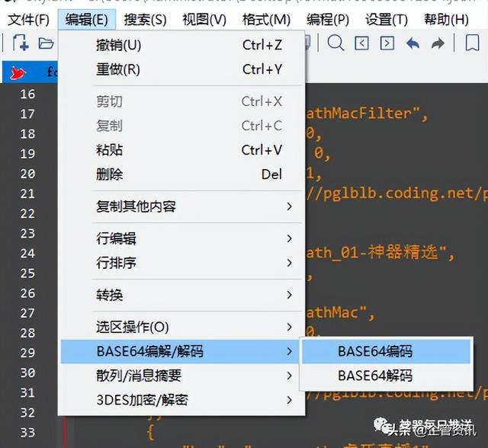Click the magnifier search icon

pyautogui.click(x=335, y=43)
